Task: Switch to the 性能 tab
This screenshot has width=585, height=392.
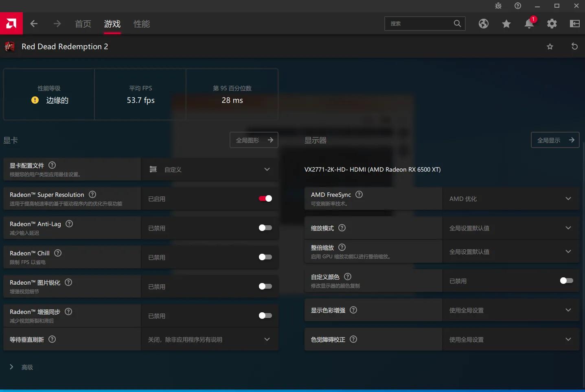Action: tap(142, 24)
